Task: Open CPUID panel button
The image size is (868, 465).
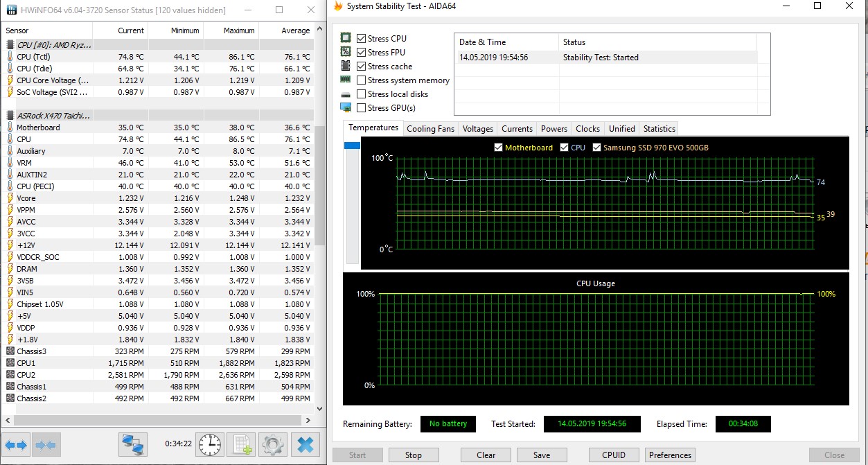Action: point(613,455)
